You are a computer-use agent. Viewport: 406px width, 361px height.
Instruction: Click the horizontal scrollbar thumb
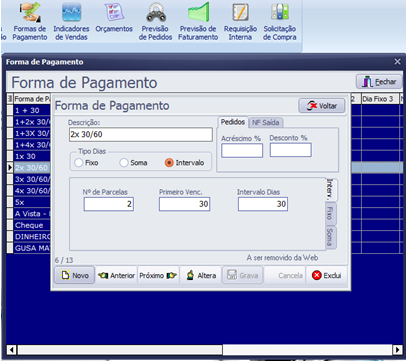pos(120,350)
